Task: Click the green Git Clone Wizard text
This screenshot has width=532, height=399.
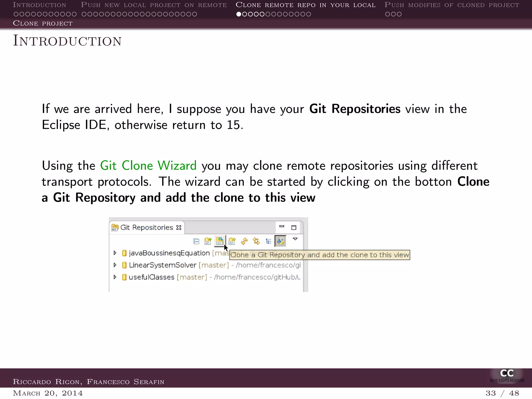Action: tap(148, 166)
